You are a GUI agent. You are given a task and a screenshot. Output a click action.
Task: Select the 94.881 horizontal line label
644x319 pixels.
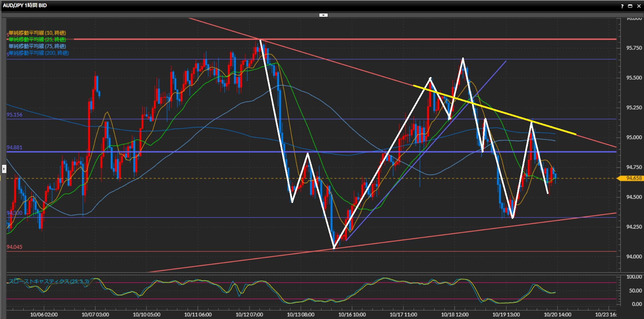(x=14, y=148)
